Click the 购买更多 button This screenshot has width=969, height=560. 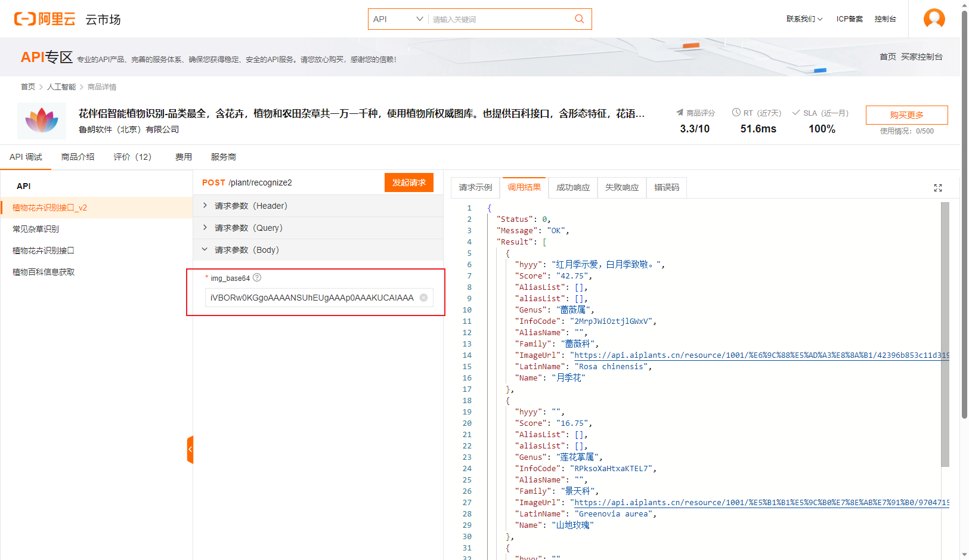(906, 115)
